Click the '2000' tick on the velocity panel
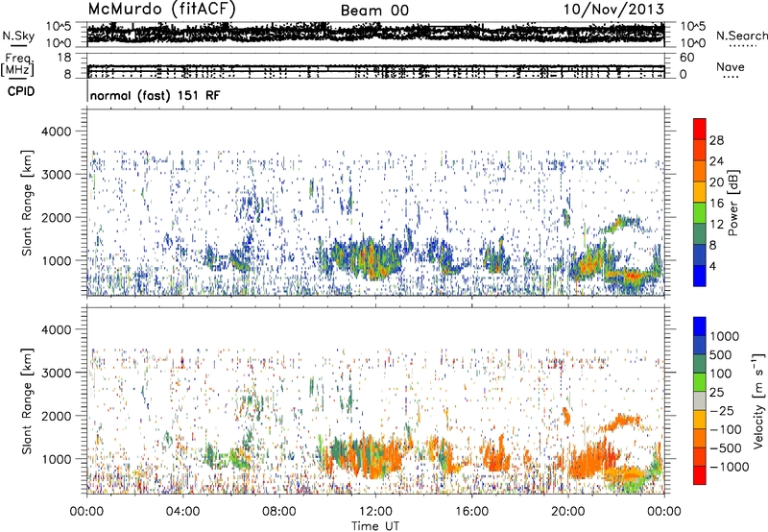This screenshot has height=532, width=768. tap(56, 416)
